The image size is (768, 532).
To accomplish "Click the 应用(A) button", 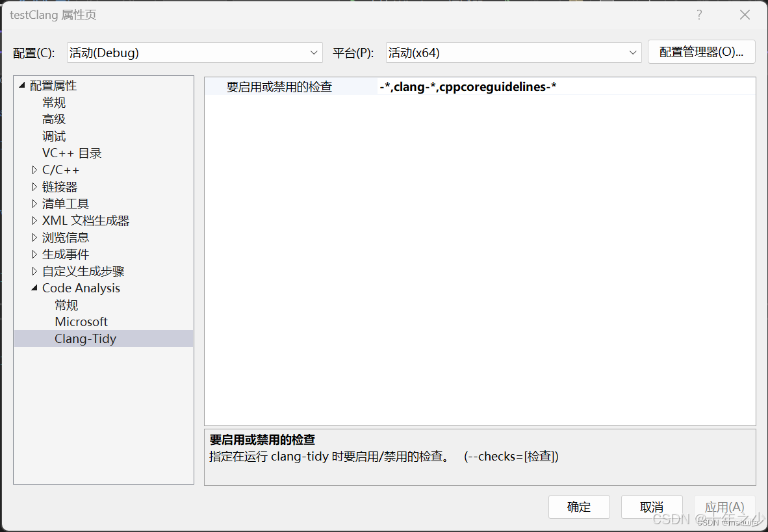I will coord(724,507).
